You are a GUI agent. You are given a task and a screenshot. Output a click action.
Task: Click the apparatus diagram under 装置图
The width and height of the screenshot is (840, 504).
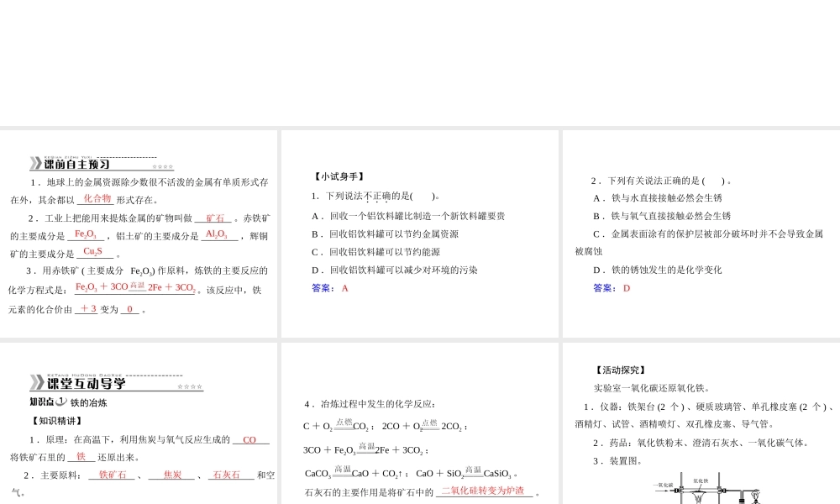pyautogui.click(x=708, y=488)
